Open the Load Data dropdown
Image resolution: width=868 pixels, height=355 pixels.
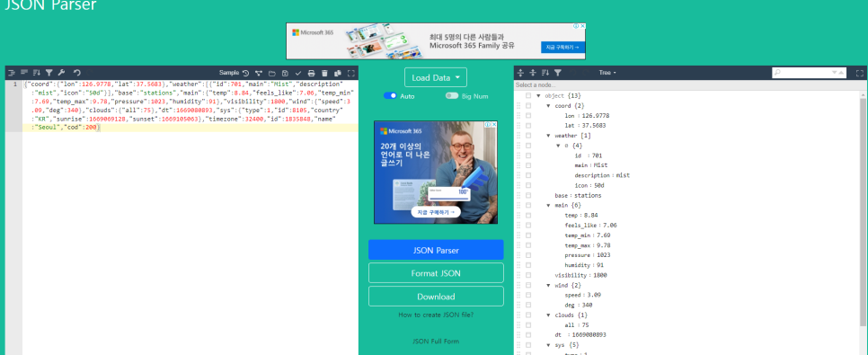coord(436,77)
